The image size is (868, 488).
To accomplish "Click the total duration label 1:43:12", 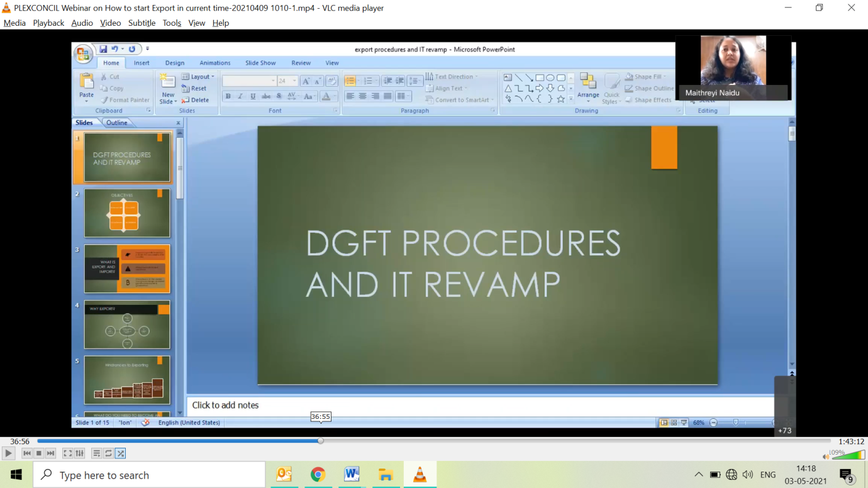I will pyautogui.click(x=851, y=441).
